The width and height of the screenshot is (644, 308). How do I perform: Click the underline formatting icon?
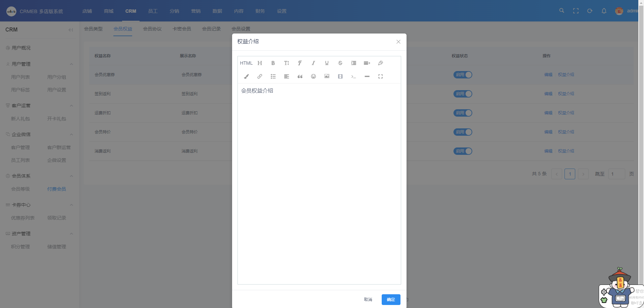pyautogui.click(x=327, y=63)
